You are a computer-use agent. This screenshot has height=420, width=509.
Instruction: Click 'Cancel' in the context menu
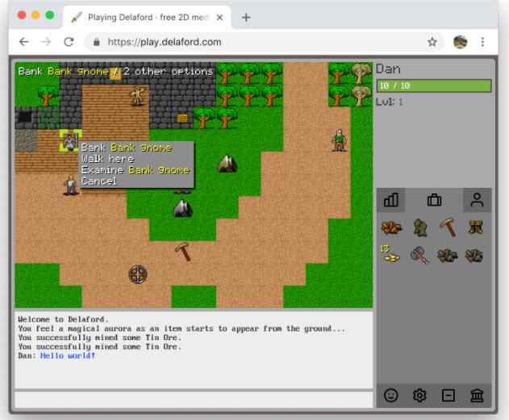98,181
